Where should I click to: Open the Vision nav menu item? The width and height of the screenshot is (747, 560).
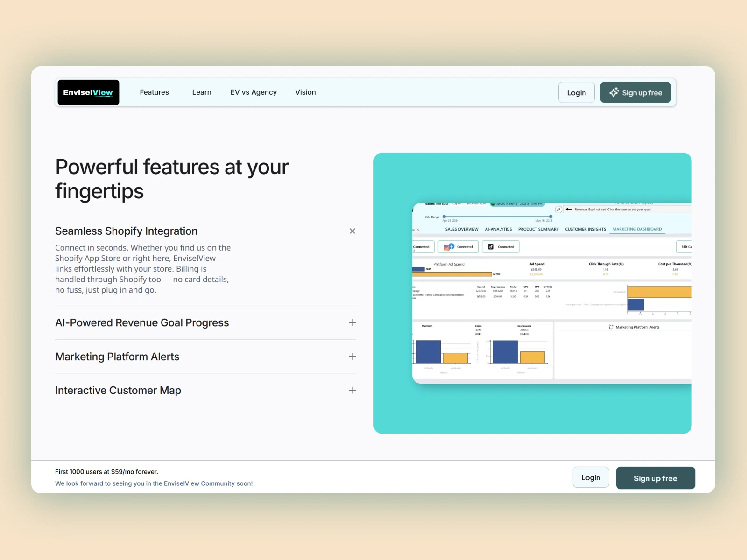pos(305,92)
